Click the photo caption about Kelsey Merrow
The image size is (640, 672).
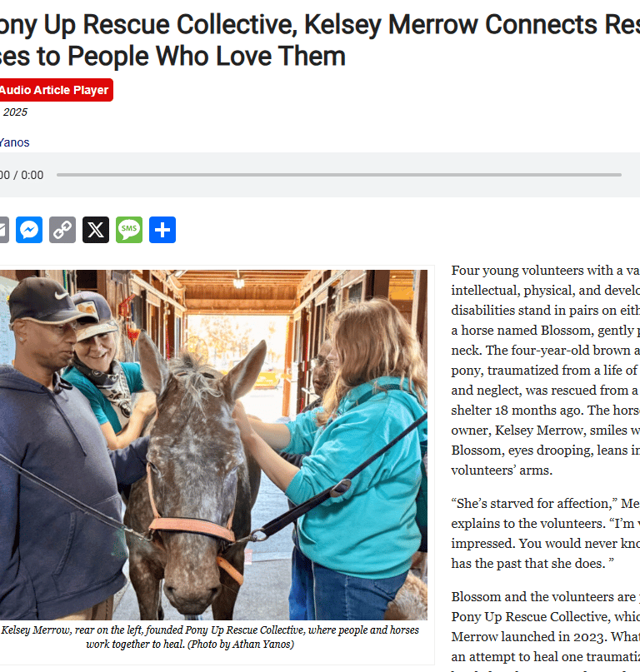[210, 637]
